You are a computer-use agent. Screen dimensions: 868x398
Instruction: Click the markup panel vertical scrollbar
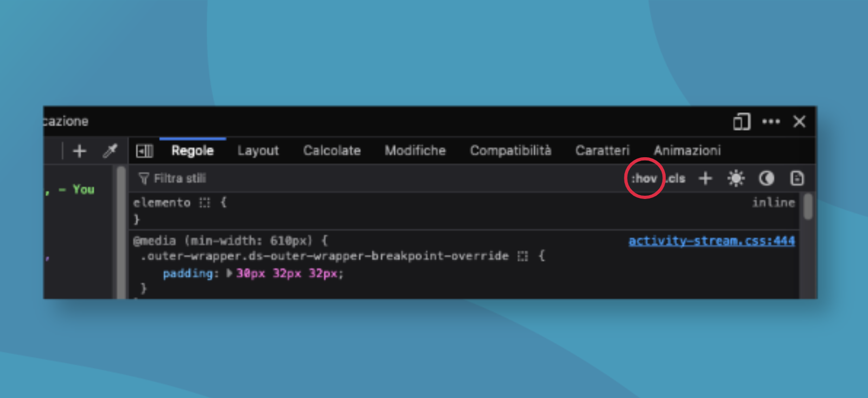click(120, 232)
